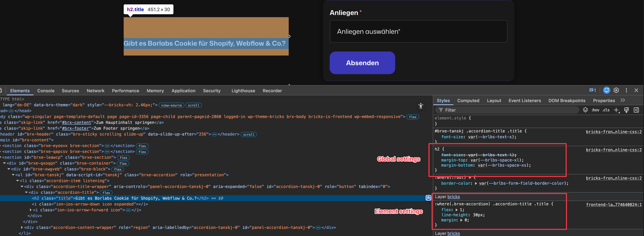Open the AI assistance panel icon
This screenshot has height=236, width=644.
tap(606, 90)
